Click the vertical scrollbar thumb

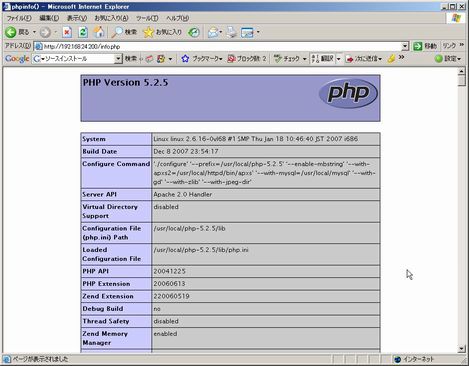[x=462, y=81]
